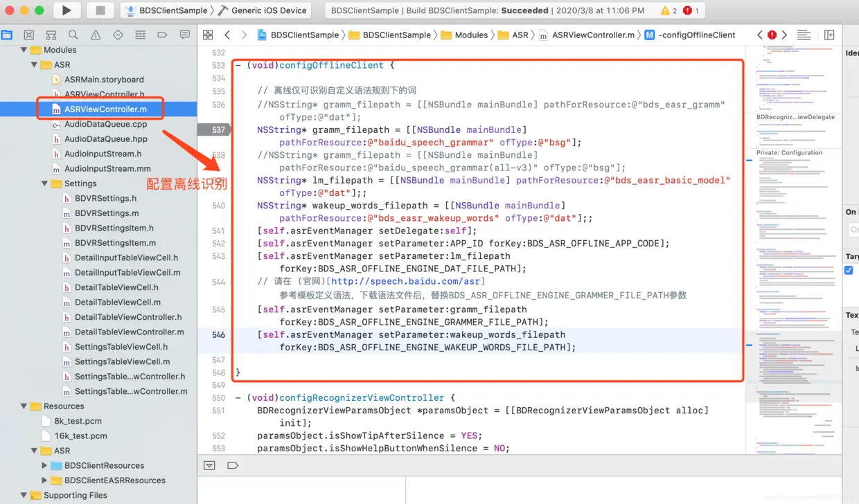Select DetailTableViewController.m file
This screenshot has width=859, height=504.
tap(130, 332)
